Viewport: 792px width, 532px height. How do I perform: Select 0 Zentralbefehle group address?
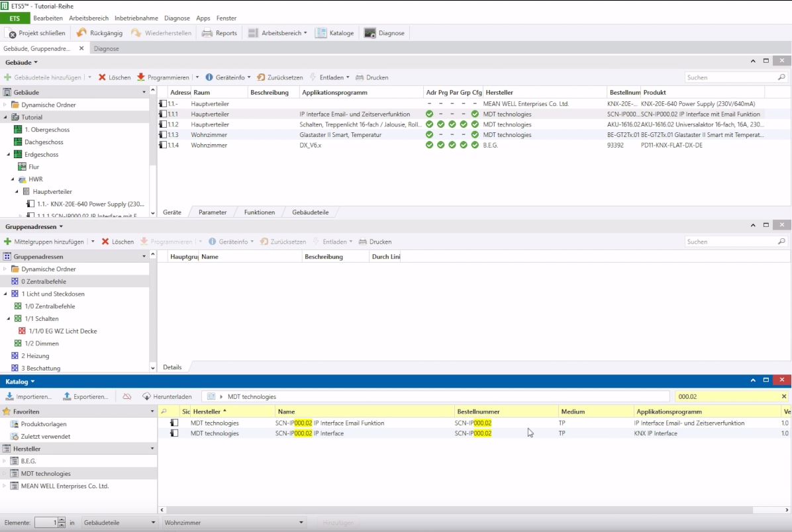tap(44, 282)
